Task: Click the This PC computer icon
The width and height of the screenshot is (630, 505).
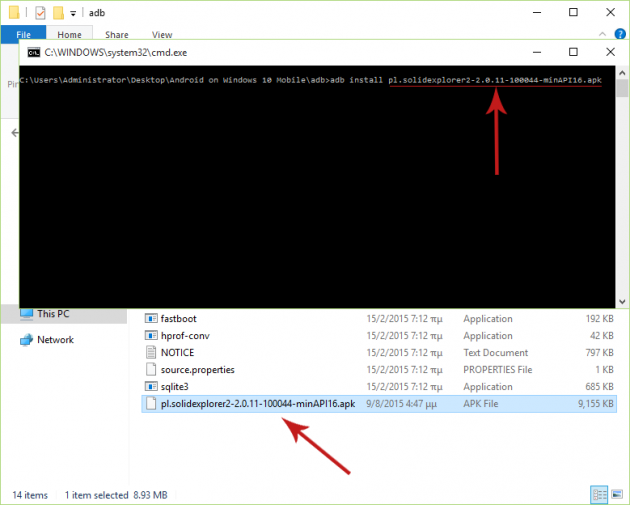Action: (27, 314)
